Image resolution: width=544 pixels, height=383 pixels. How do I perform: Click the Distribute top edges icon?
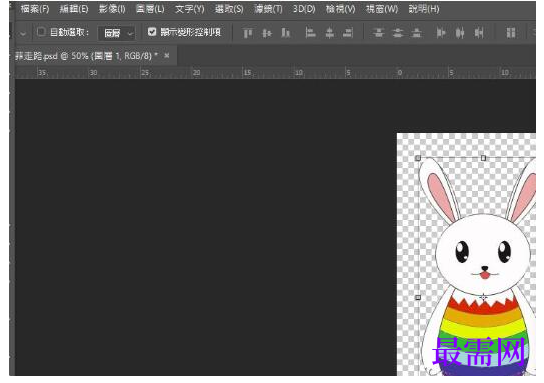[379, 33]
